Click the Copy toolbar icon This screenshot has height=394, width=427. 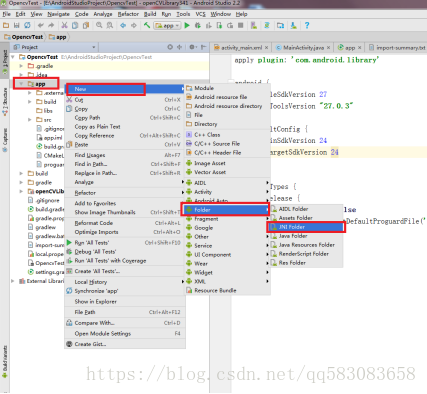pyautogui.click(x=75, y=25)
